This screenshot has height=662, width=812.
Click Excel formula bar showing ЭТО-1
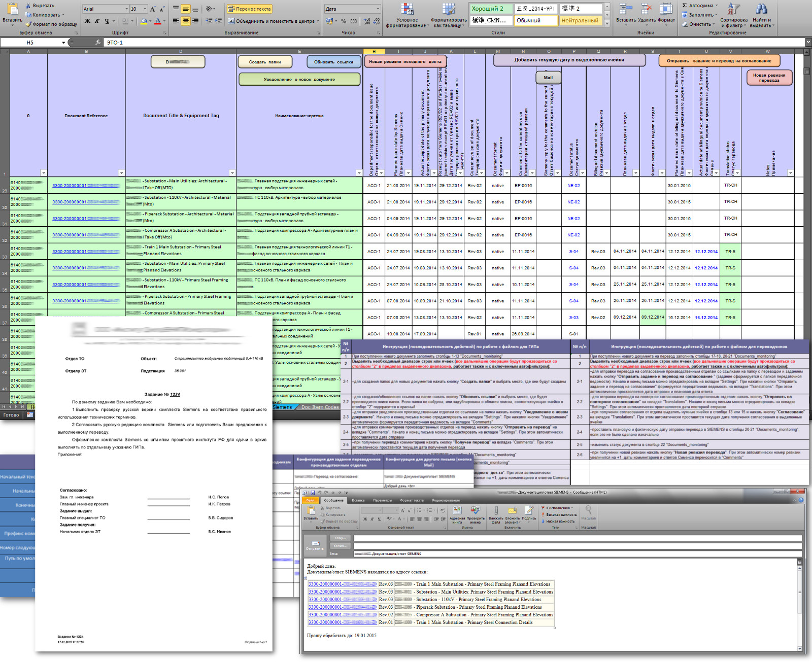point(454,43)
